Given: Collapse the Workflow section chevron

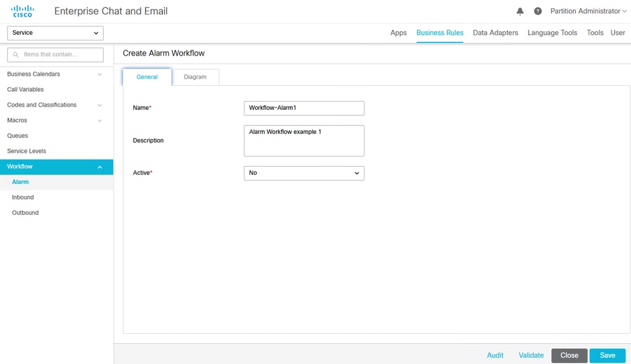Looking at the screenshot, I should pyautogui.click(x=99, y=167).
